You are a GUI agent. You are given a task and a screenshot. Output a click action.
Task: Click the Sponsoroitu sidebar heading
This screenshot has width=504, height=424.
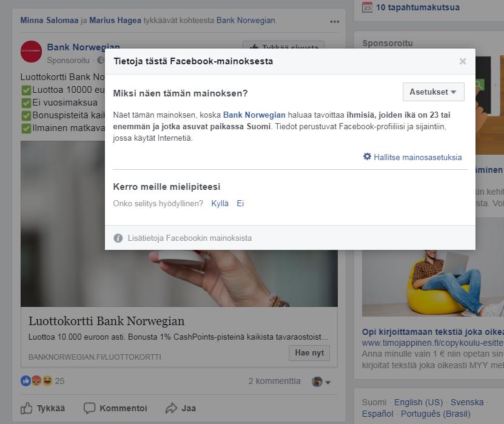click(388, 43)
